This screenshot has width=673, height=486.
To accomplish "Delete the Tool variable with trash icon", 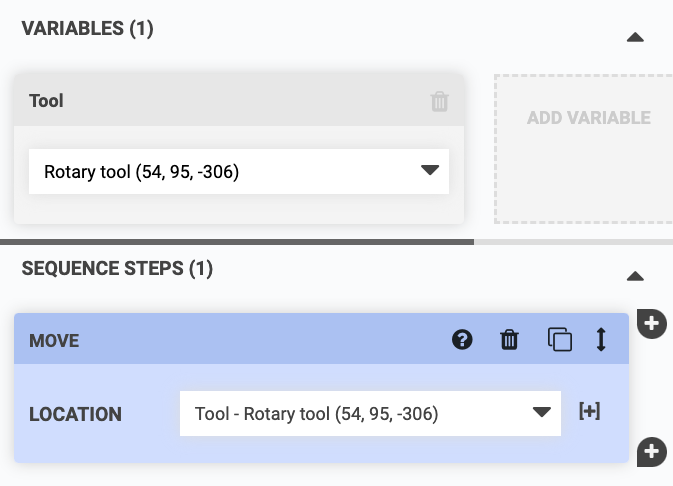I will tap(439, 102).
